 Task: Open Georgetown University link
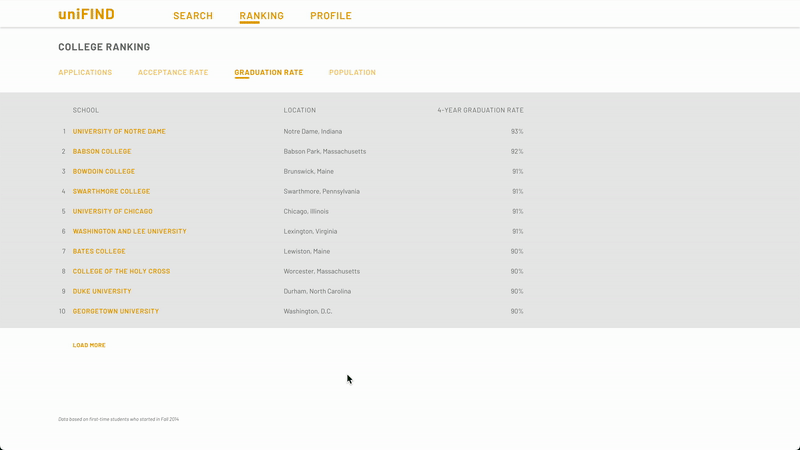tap(116, 311)
